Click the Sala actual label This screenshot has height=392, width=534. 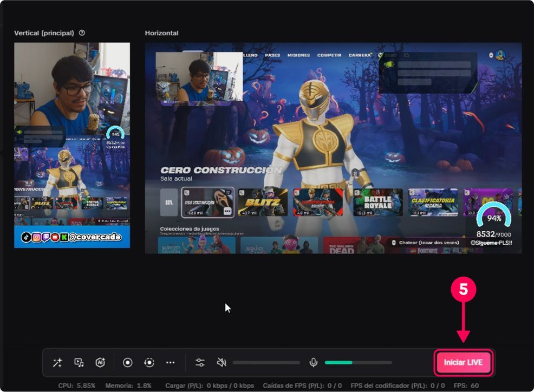coord(176,179)
